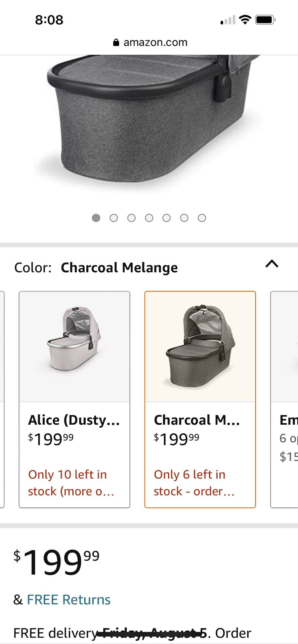The width and height of the screenshot is (298, 644).
Task: Select the partially visible Em color option
Action: [285, 399]
